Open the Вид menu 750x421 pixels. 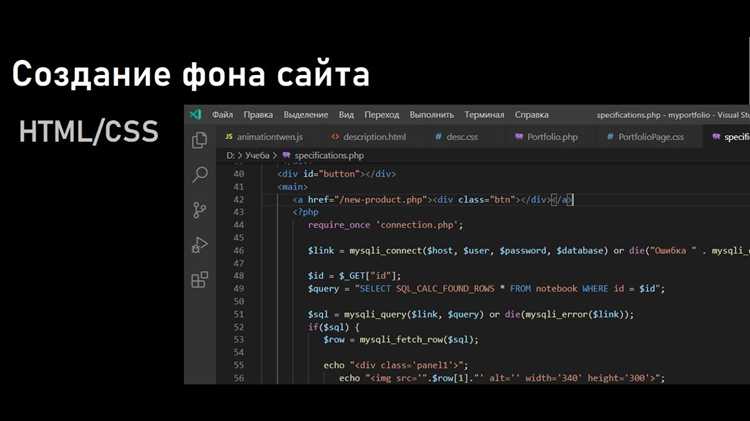click(346, 115)
